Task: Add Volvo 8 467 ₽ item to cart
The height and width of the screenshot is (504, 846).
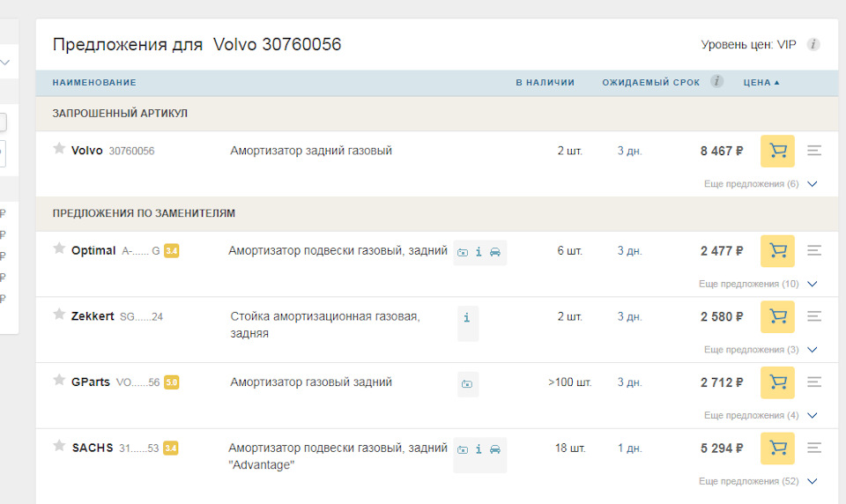Action: [777, 151]
